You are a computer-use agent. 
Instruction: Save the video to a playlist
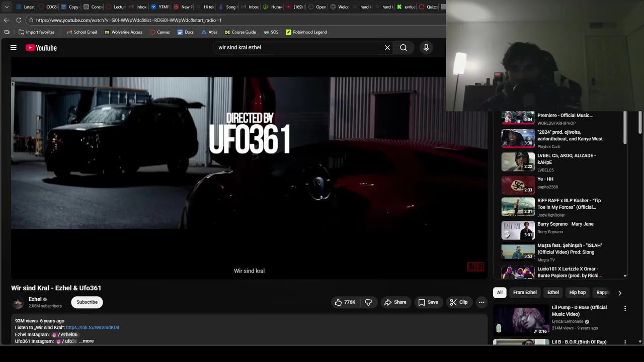(428, 302)
